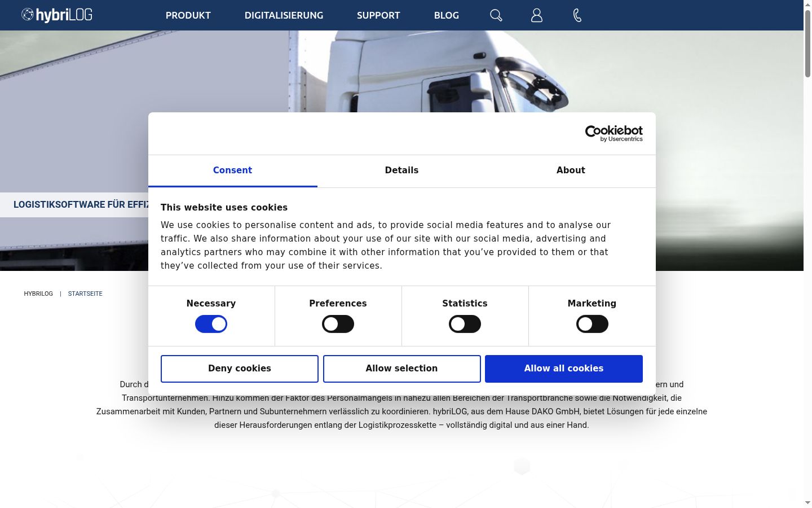812x508 pixels.
Task: Open the user account icon in header
Action: click(537, 15)
